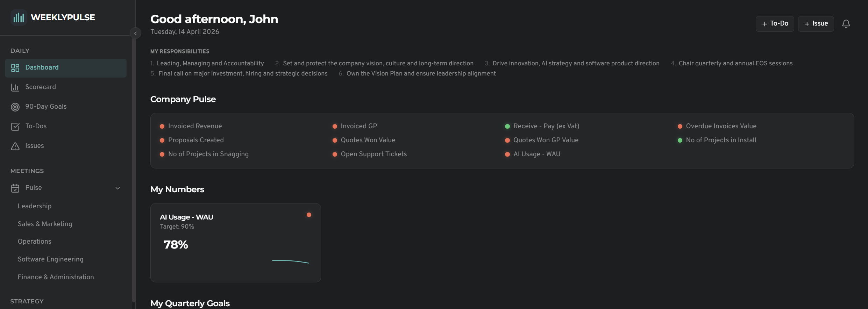Collapse the sidebar with the chevron button

pyautogui.click(x=135, y=33)
